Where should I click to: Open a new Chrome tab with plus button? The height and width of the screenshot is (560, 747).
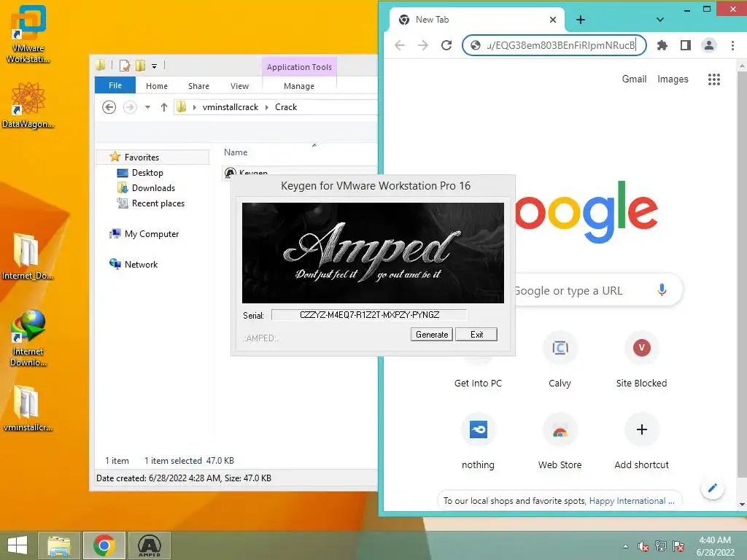tap(580, 20)
